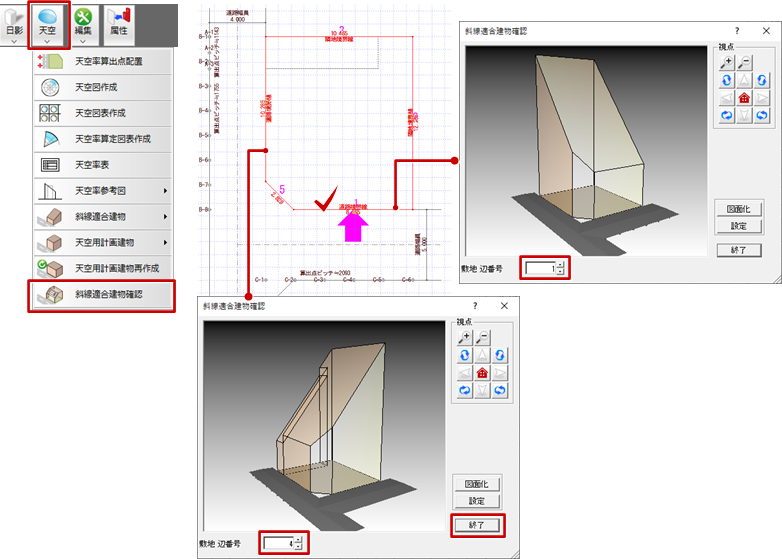This screenshot has width=782, height=559.
Task: Open the 天空 toolbar menu
Action: pyautogui.click(x=48, y=23)
